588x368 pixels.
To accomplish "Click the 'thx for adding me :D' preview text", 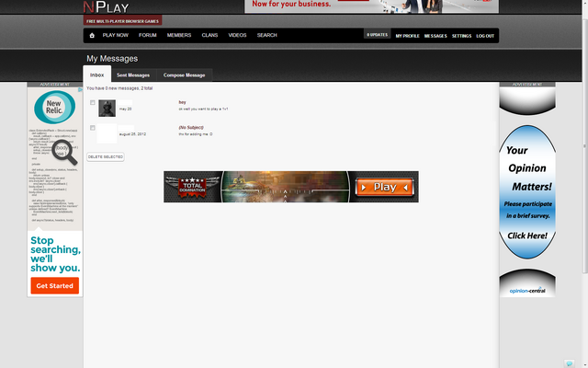I will point(196,134).
